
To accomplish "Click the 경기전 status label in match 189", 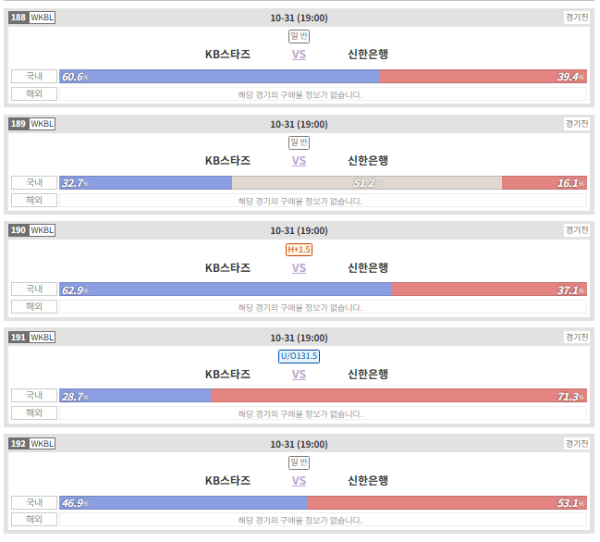I will point(577,124).
